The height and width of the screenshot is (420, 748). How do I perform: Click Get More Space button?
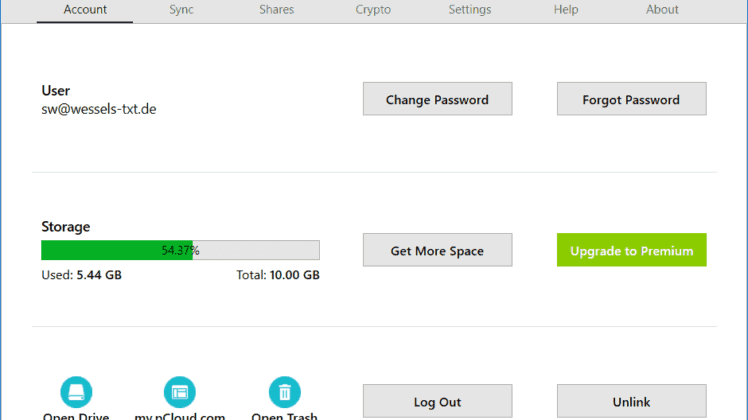click(437, 251)
